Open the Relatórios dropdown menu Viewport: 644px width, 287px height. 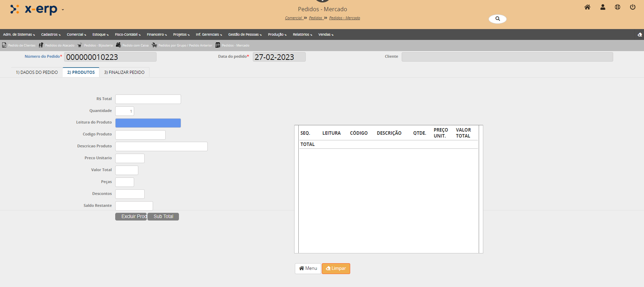pos(302,35)
